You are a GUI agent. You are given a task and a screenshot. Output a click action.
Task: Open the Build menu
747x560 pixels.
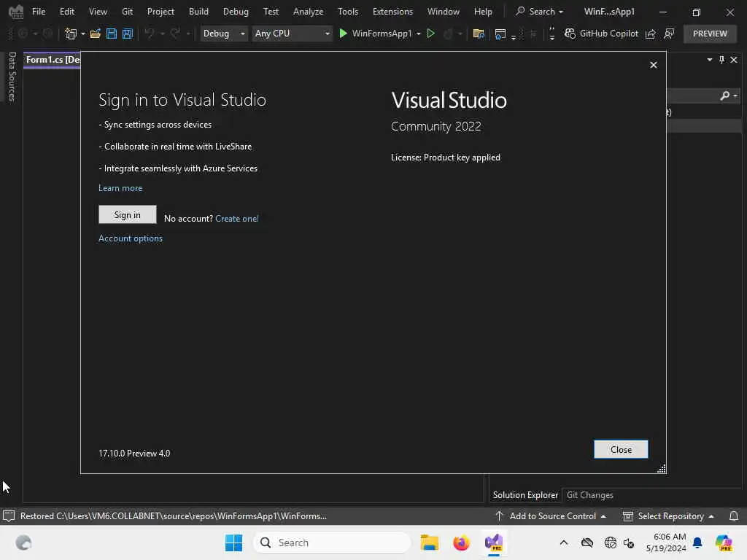coord(198,12)
